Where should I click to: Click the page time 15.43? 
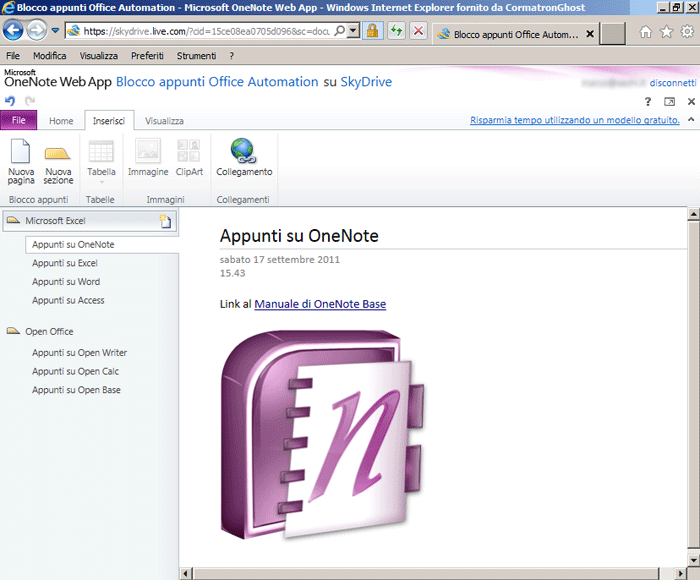233,273
